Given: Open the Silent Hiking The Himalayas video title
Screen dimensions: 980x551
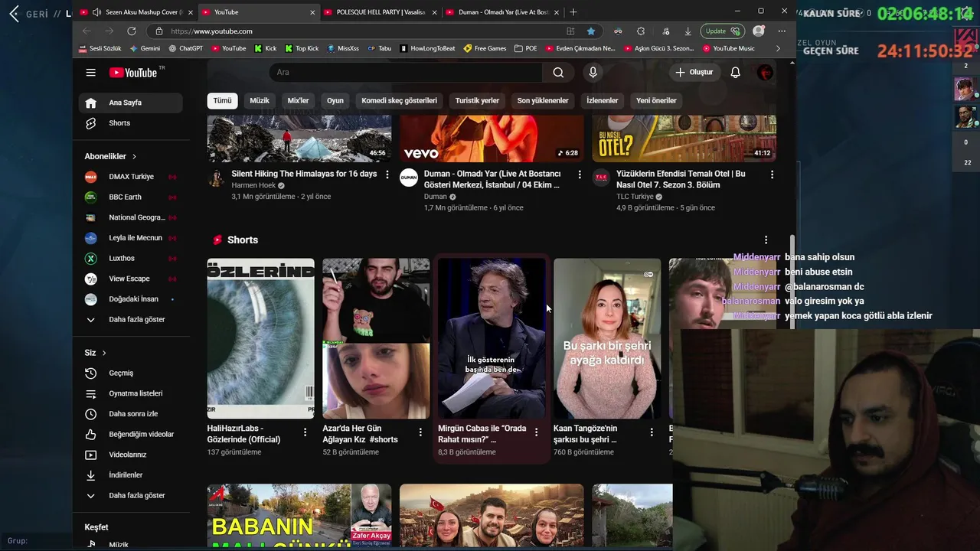Looking at the screenshot, I should coord(304,174).
